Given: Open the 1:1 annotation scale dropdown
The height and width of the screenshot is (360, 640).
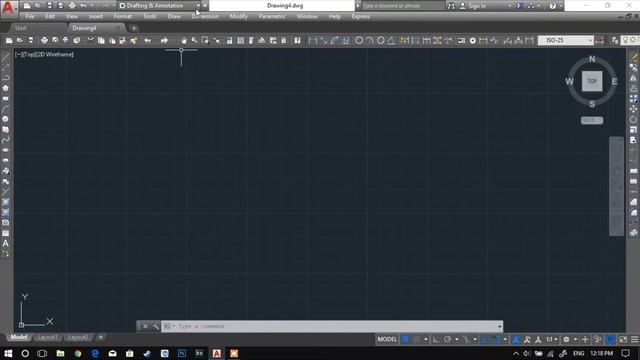Looking at the screenshot, I should click(x=552, y=339).
